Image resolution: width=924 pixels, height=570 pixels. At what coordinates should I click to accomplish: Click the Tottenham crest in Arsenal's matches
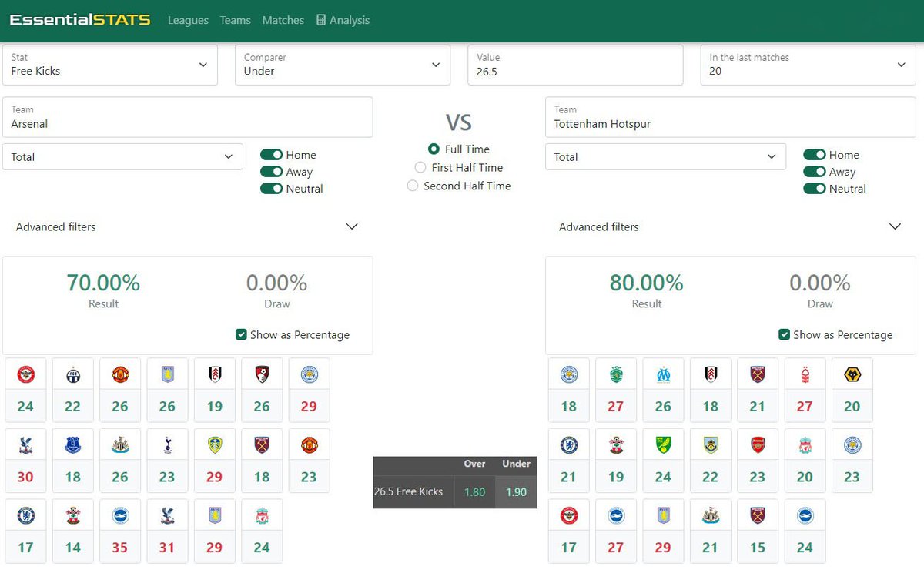(167, 445)
